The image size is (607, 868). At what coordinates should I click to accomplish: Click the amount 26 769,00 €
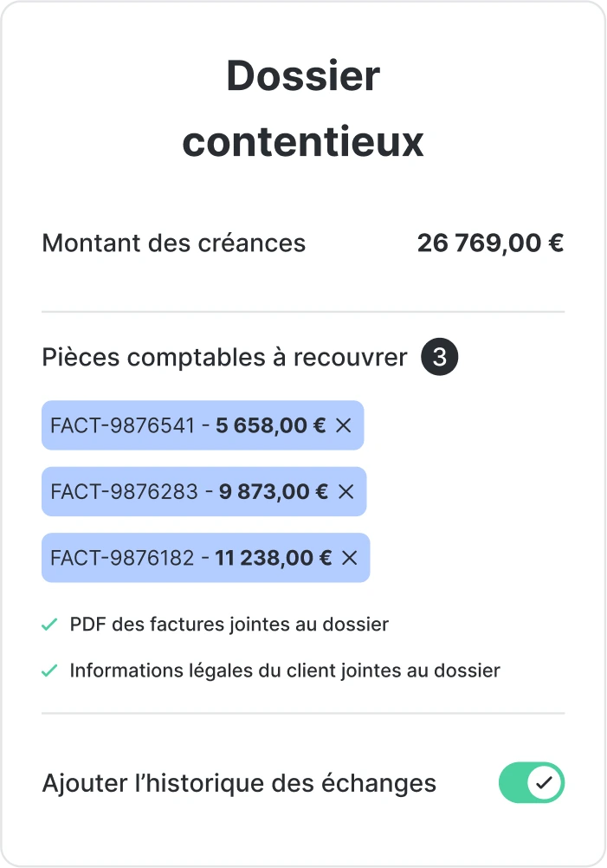[x=490, y=243]
